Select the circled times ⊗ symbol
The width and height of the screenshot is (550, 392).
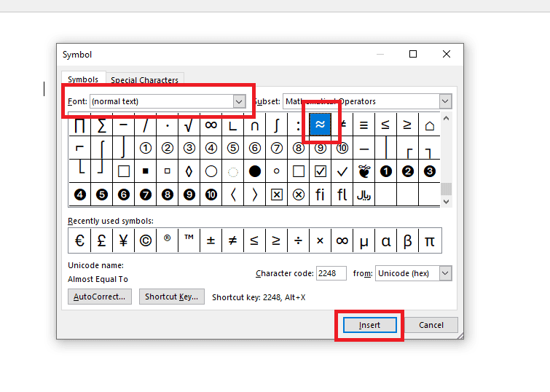point(298,195)
